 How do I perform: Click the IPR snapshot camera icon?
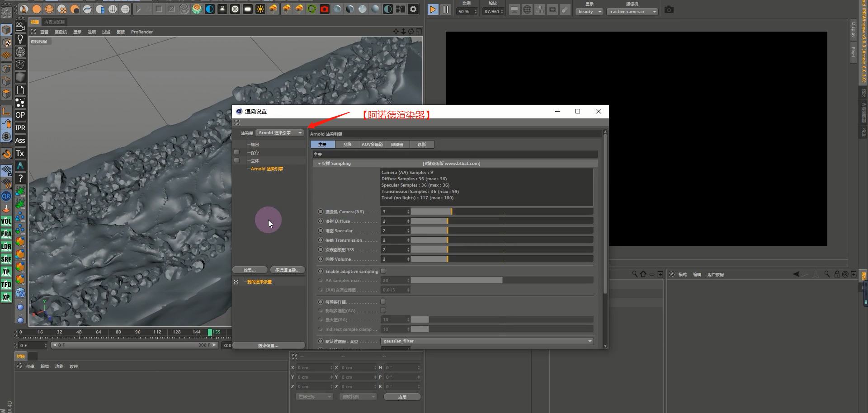coord(669,9)
